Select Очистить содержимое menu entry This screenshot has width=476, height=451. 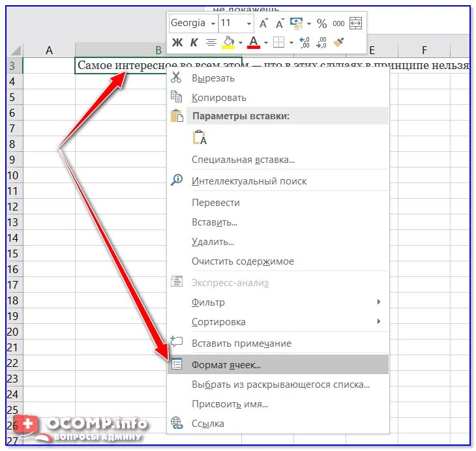pos(278,261)
